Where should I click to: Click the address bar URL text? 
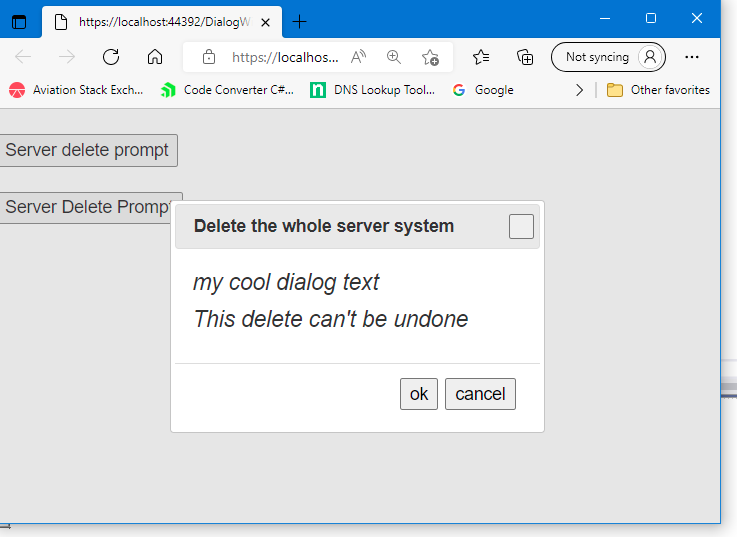pyautogui.click(x=285, y=57)
